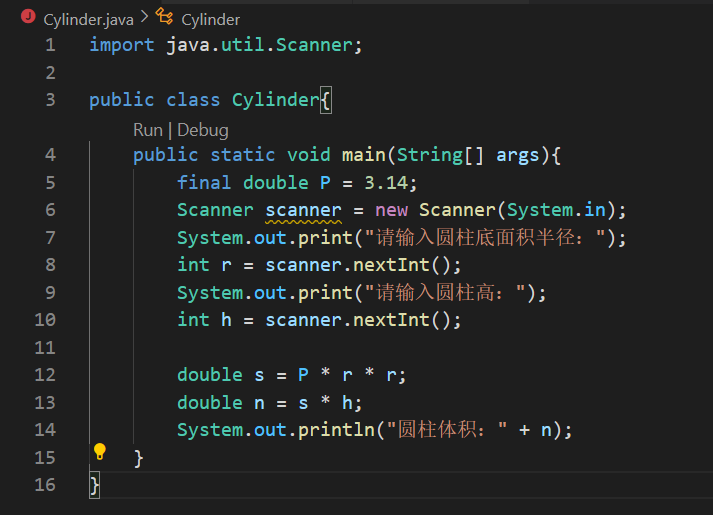The image size is (713, 515).
Task: Click line number 1
Action: coord(50,45)
